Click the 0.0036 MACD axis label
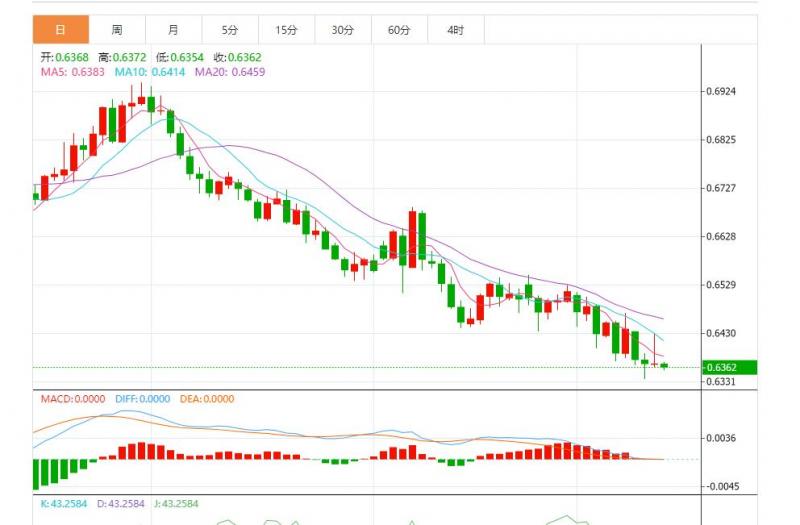 [721, 438]
